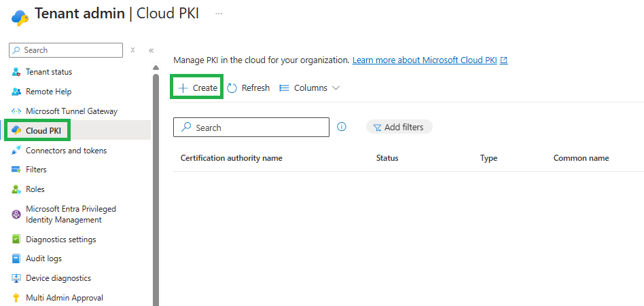Open Diagnostics settings menu item
Screen dimensions: 644x306
click(60, 240)
